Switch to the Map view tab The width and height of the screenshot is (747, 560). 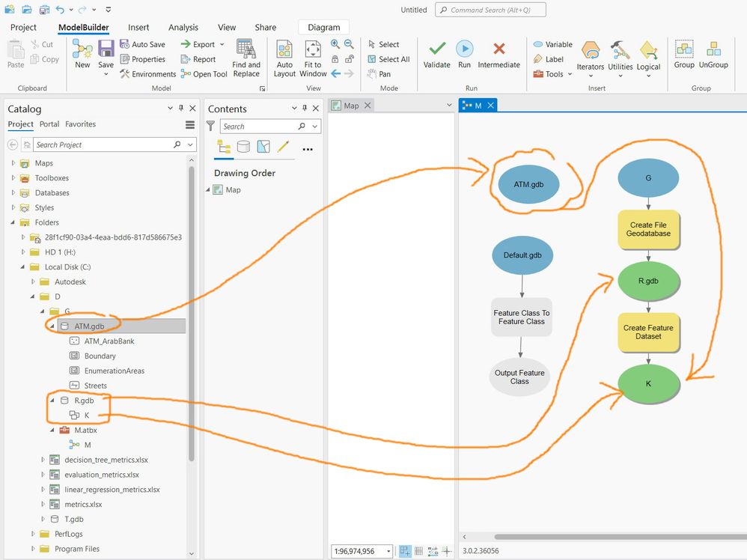click(x=351, y=106)
